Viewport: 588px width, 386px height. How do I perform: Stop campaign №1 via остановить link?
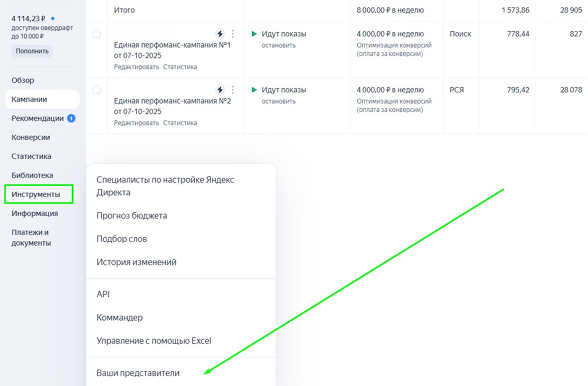(x=279, y=45)
